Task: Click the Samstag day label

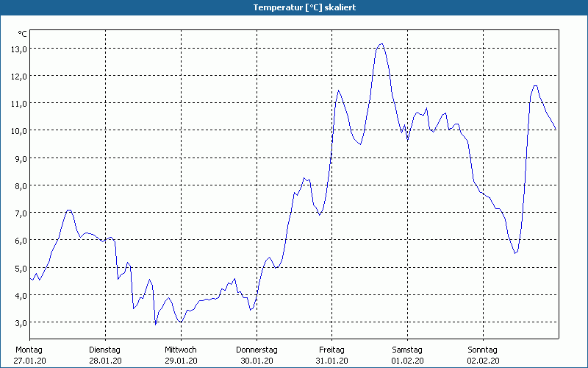Action: [x=408, y=350]
